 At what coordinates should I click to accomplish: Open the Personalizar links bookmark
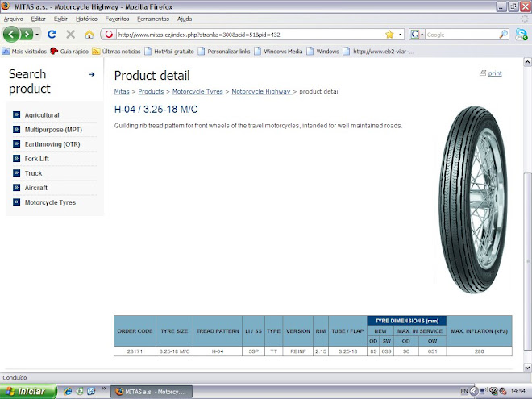tap(224, 52)
